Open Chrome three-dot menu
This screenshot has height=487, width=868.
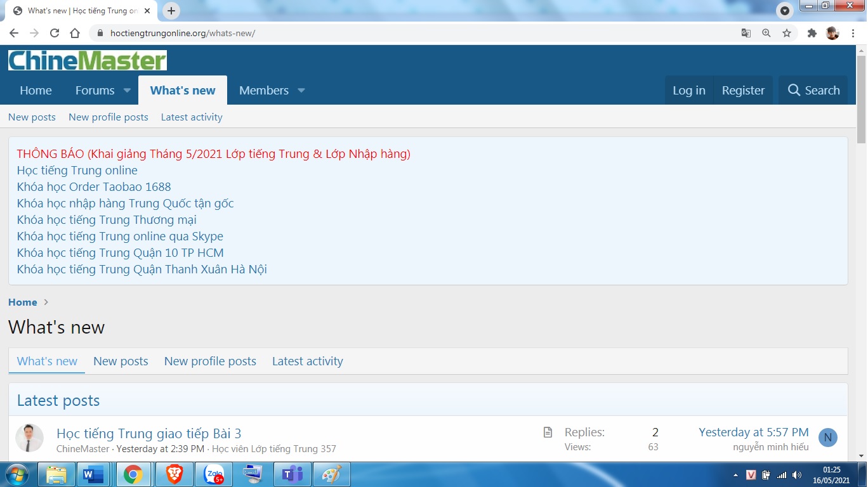[x=853, y=33]
